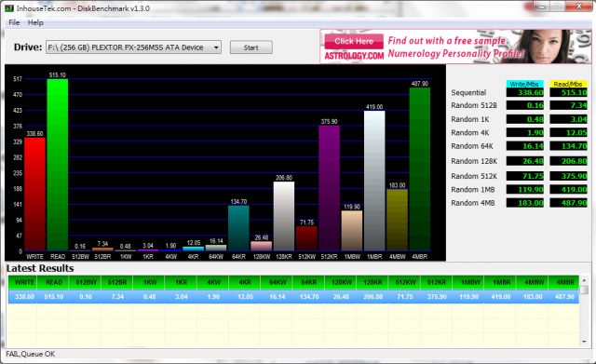The height and width of the screenshot is (364, 596).
Task: Click the bright green READ bar in chart
Action: coord(58,165)
